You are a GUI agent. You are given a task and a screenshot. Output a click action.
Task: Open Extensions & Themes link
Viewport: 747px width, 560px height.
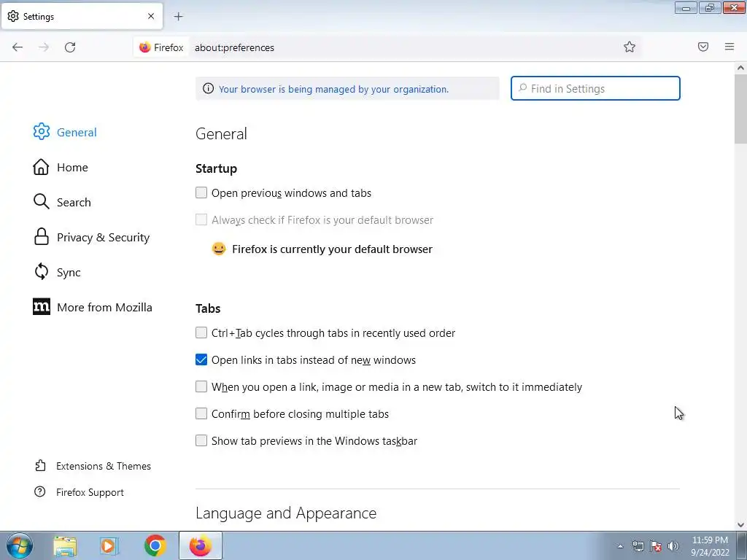(x=104, y=466)
